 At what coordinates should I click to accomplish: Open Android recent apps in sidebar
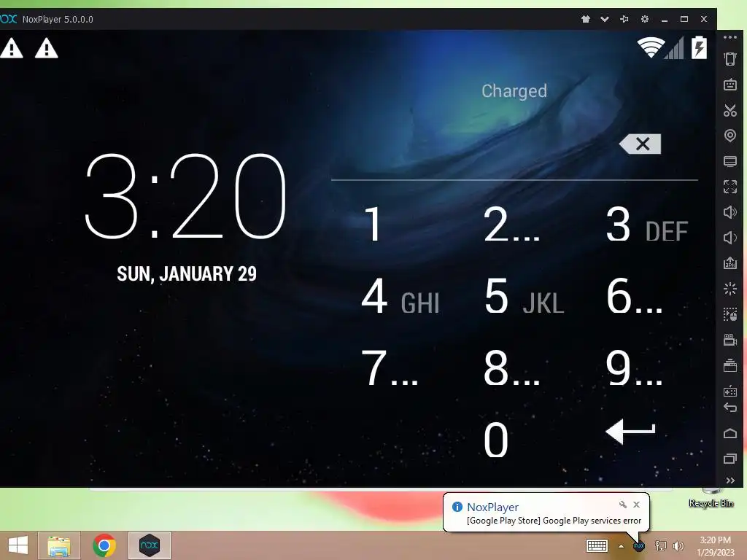point(729,459)
